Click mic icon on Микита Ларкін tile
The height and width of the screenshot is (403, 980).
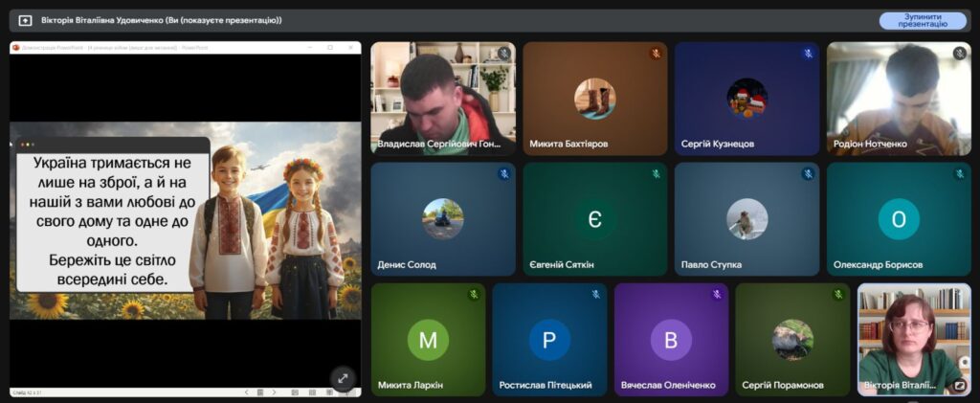(473, 295)
